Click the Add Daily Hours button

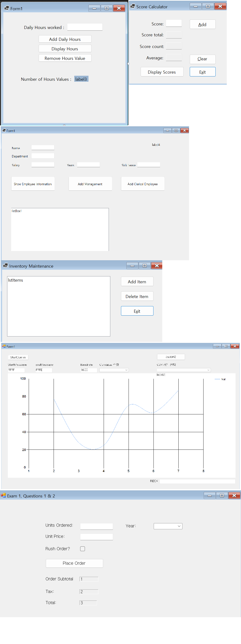point(65,39)
